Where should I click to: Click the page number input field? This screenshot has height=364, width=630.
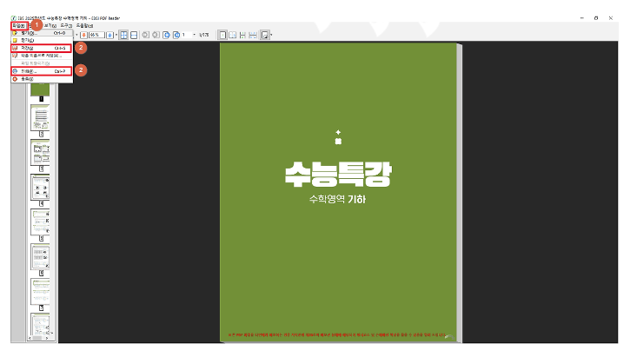(187, 35)
